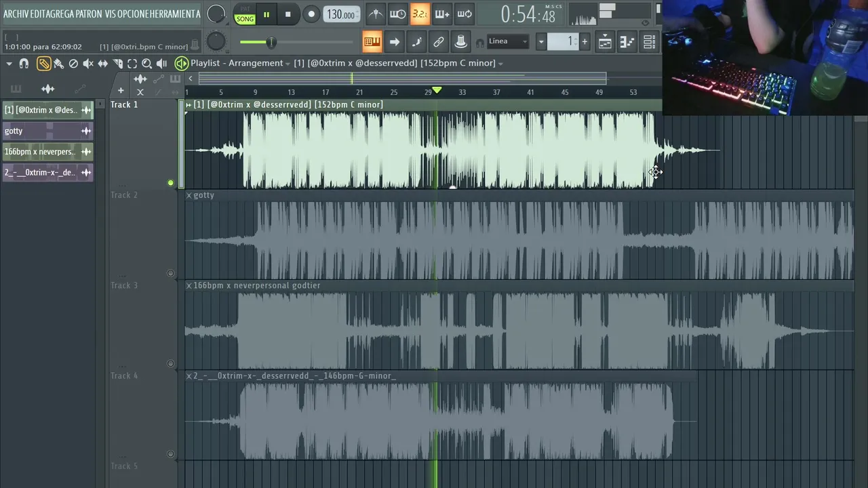Mute Track 1 with its green LED
The width and height of the screenshot is (868, 488).
pyautogui.click(x=171, y=183)
